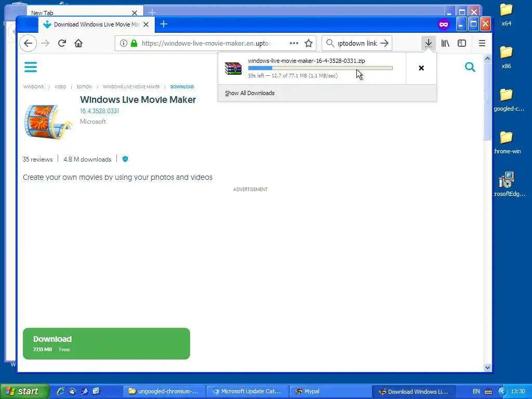Select the MicrosoftEdge installer desktop icon
This screenshot has width=532, height=399.
(509, 184)
